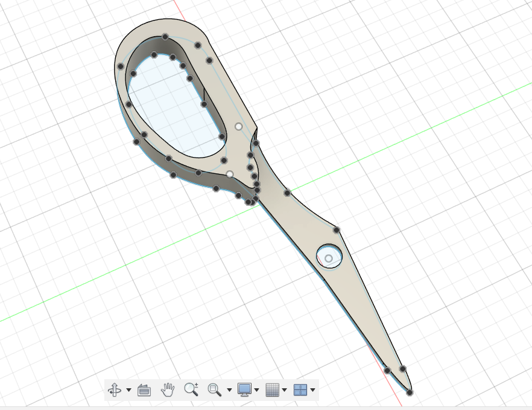
Task: Click the Grid and Snaps icon
Action: click(x=273, y=389)
